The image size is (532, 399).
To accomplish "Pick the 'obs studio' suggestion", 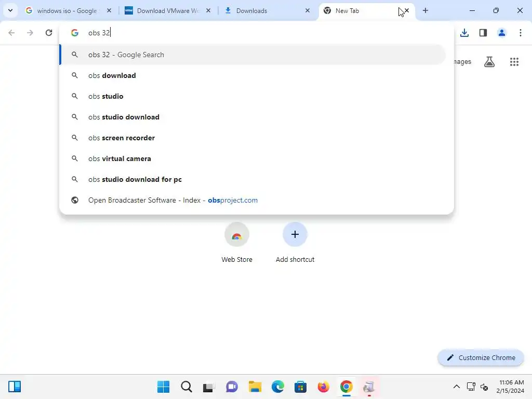I will (x=253, y=96).
